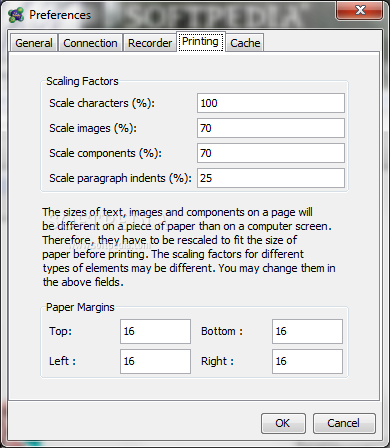Click the 'Bottom :' margin label
This screenshot has height=448, width=390.
[222, 331]
